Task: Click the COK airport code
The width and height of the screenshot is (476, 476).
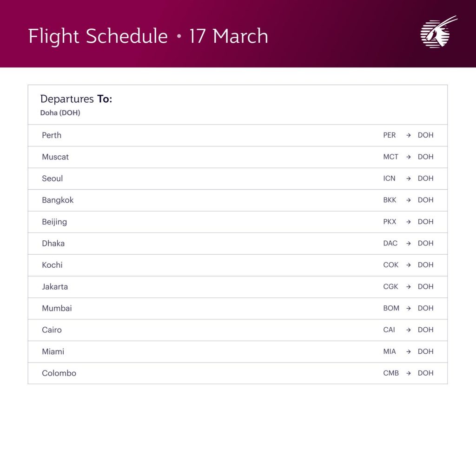Action: point(391,265)
